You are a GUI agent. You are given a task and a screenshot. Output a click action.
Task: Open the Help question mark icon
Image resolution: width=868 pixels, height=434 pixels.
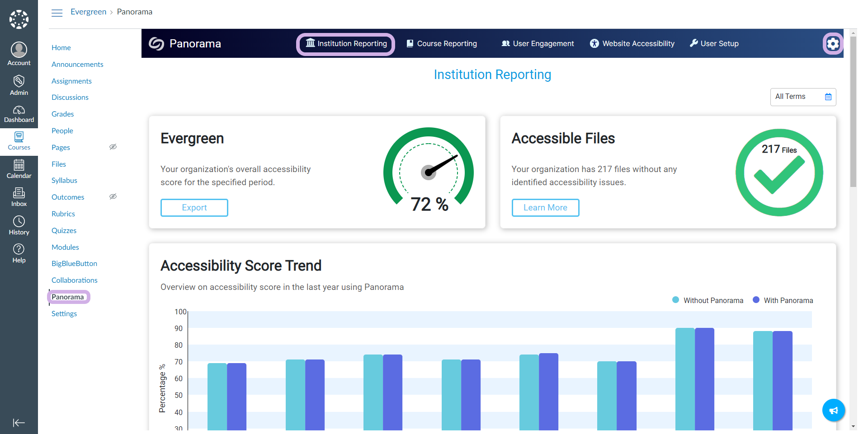(x=19, y=253)
